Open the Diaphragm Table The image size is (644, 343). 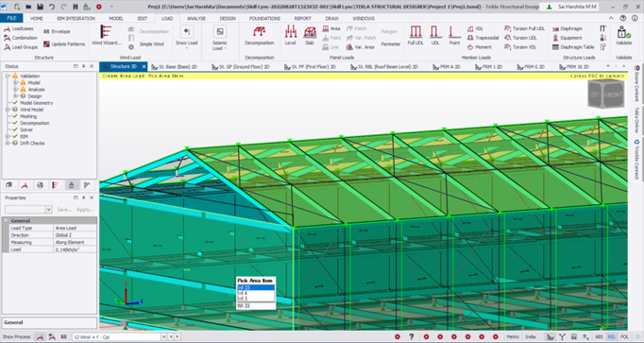pos(573,47)
